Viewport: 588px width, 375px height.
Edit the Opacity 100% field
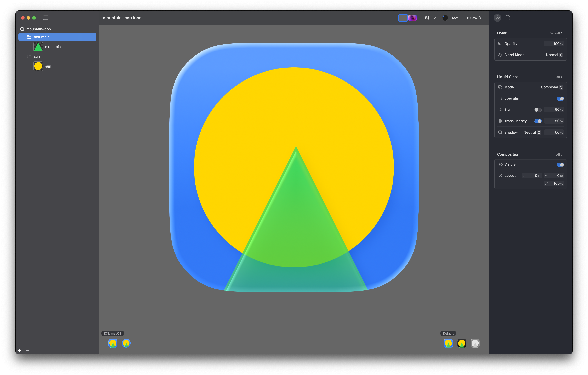click(554, 44)
